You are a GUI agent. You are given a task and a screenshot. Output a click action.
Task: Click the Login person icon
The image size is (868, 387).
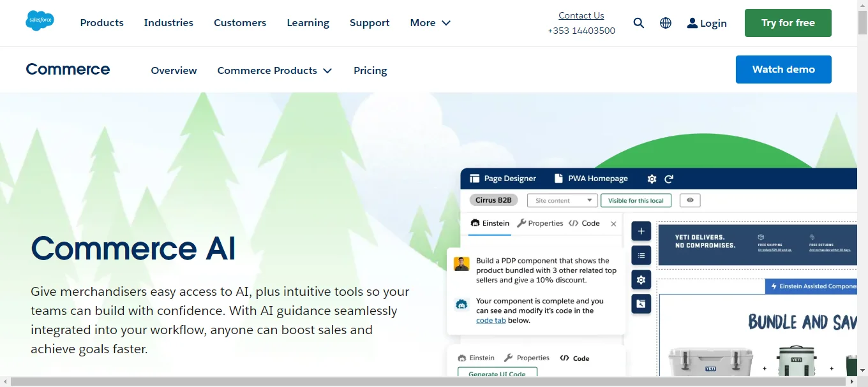(692, 23)
